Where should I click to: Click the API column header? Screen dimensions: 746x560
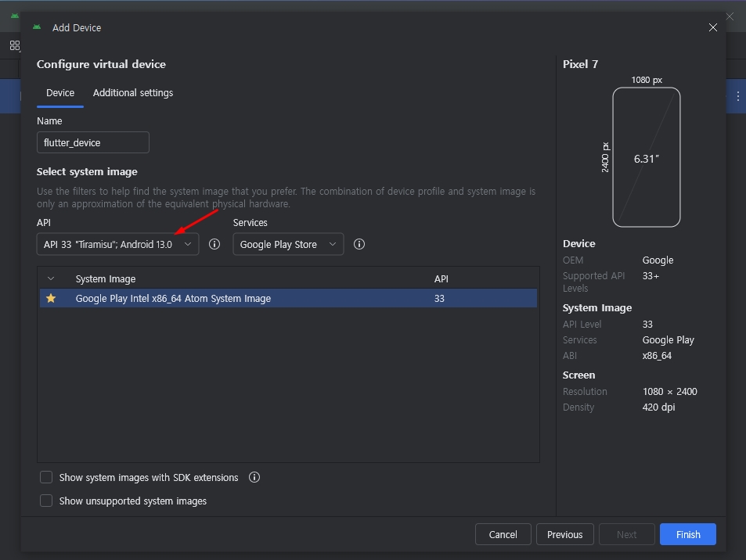441,279
